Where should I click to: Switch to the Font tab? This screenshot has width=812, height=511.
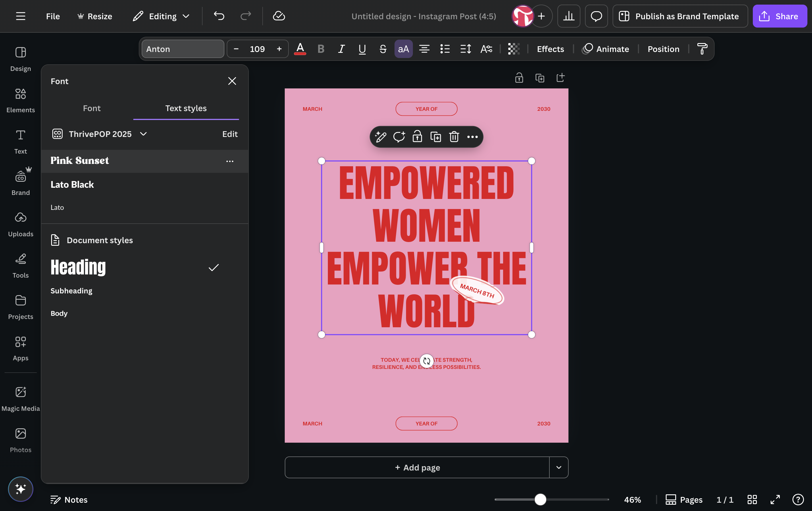pos(92,108)
